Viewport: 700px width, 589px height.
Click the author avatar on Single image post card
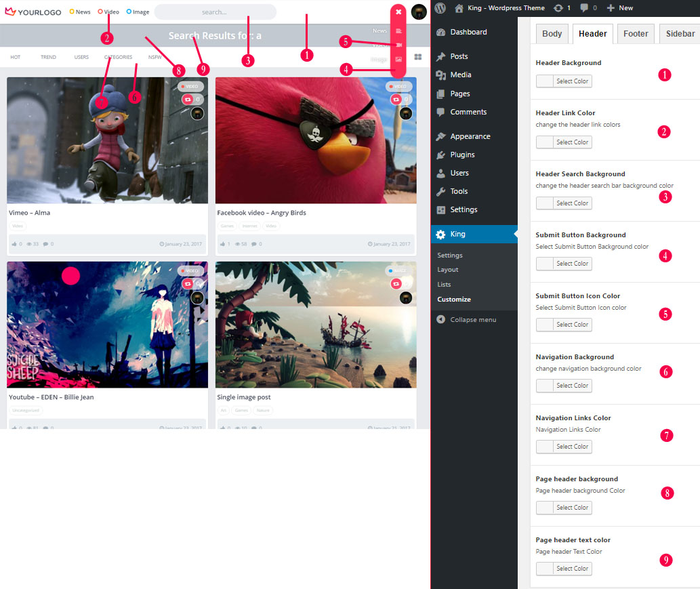(x=406, y=298)
